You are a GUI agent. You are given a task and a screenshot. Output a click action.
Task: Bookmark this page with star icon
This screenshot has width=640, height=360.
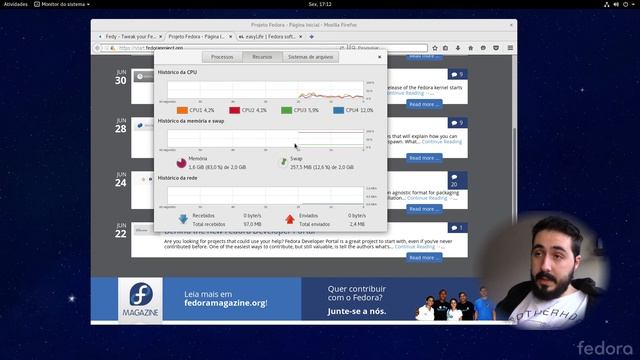[435, 48]
